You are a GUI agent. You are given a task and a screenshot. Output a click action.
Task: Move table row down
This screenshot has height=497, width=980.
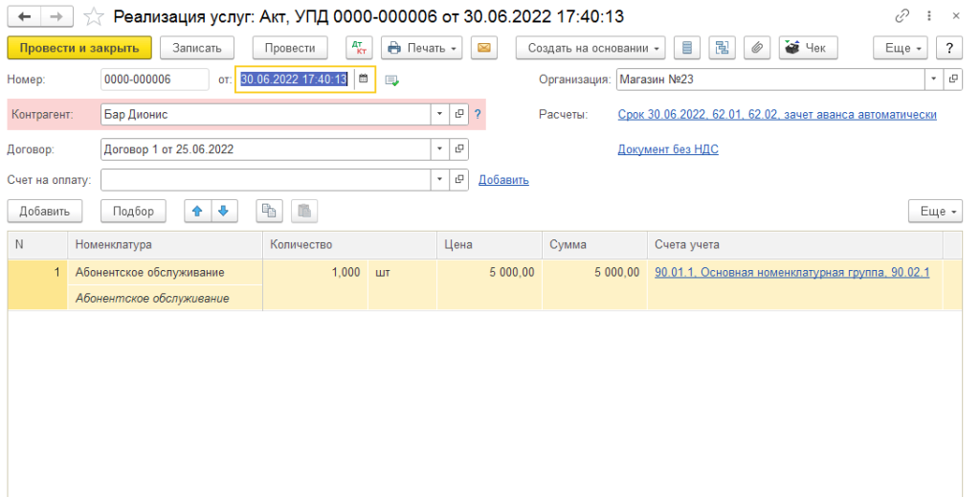tap(224, 212)
